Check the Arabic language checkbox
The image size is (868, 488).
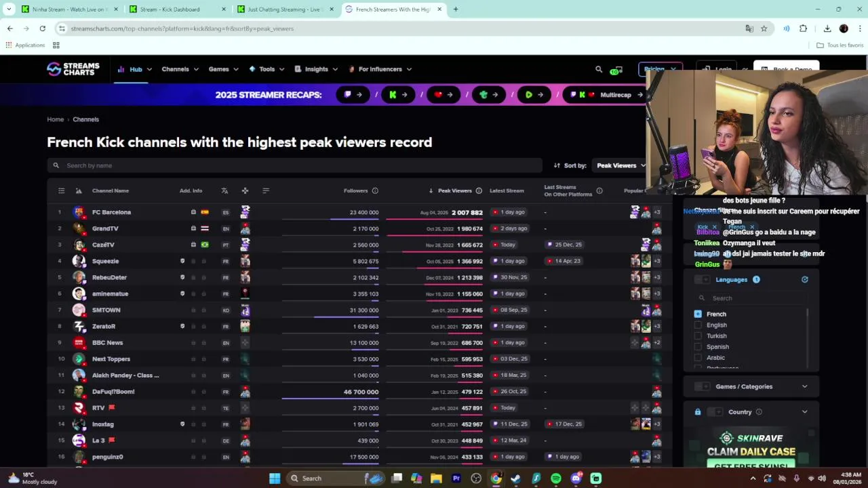(698, 358)
